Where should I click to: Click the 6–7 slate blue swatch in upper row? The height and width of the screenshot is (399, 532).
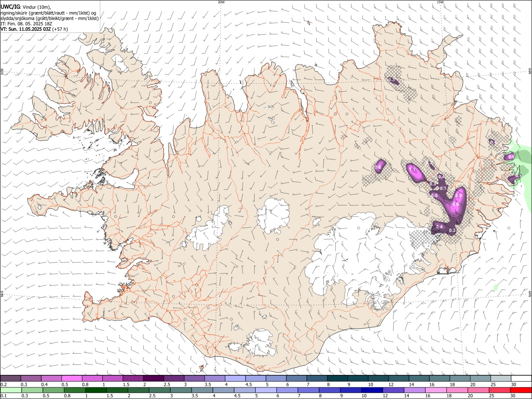pos(296,378)
